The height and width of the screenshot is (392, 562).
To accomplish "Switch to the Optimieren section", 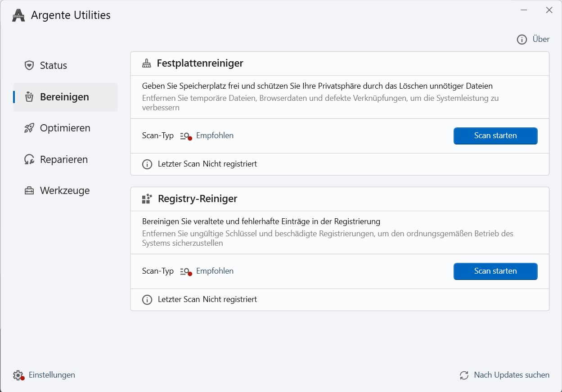I will [x=65, y=128].
